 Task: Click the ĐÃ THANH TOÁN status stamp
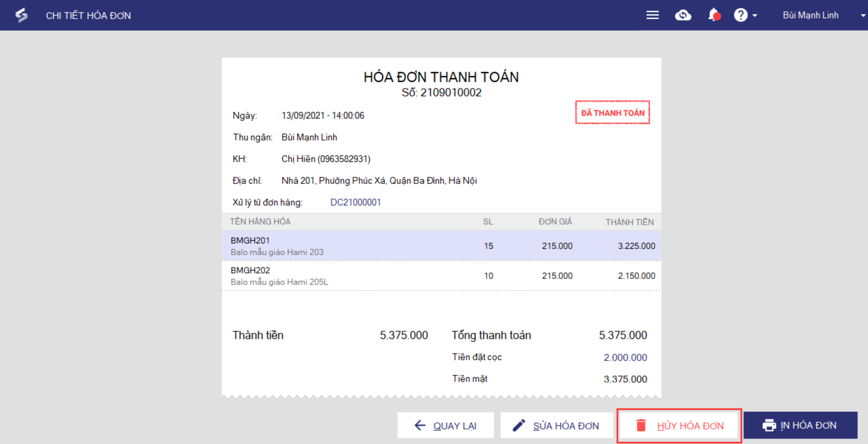pos(612,113)
